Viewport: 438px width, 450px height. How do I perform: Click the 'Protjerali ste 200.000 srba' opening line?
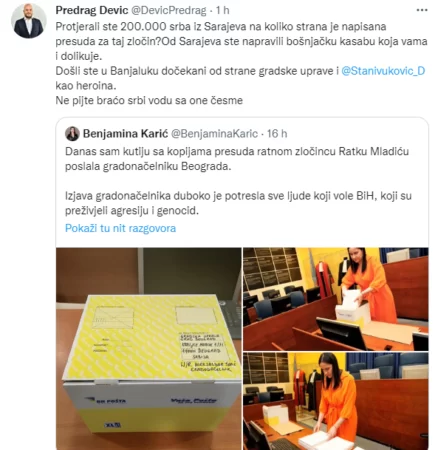[x=221, y=27]
